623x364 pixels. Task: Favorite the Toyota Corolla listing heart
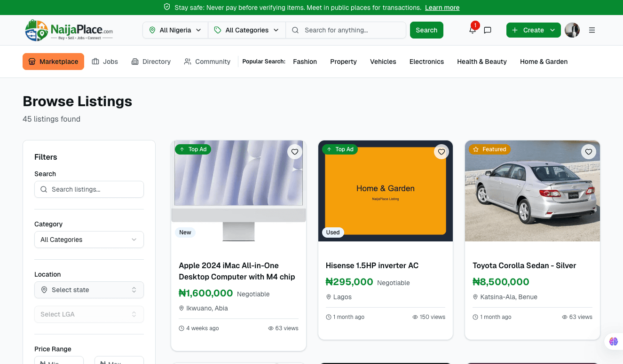pos(589,152)
